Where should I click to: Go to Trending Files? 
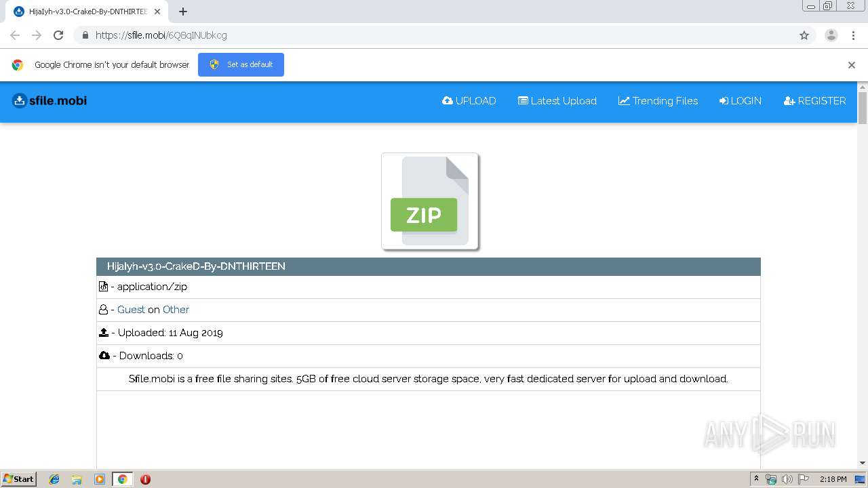[658, 101]
